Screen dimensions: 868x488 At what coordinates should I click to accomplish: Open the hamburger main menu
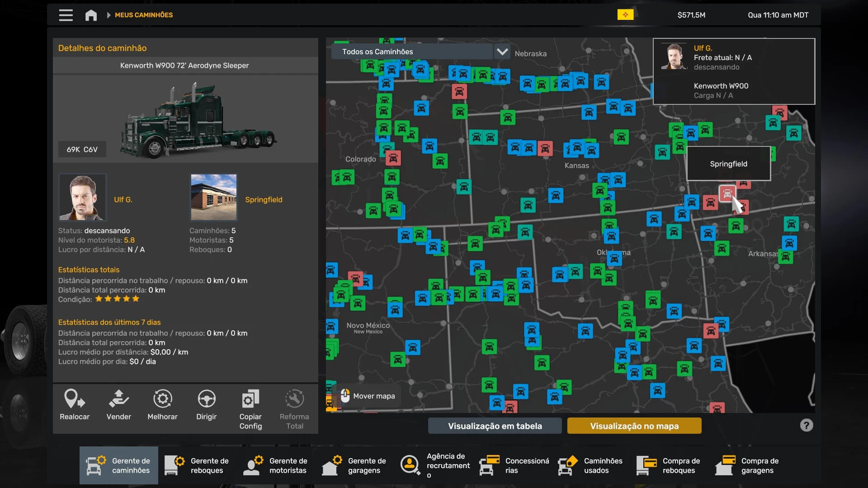(x=66, y=15)
